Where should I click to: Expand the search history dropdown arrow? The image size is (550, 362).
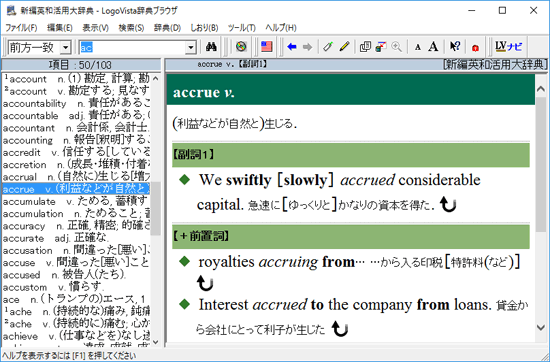pos(191,47)
